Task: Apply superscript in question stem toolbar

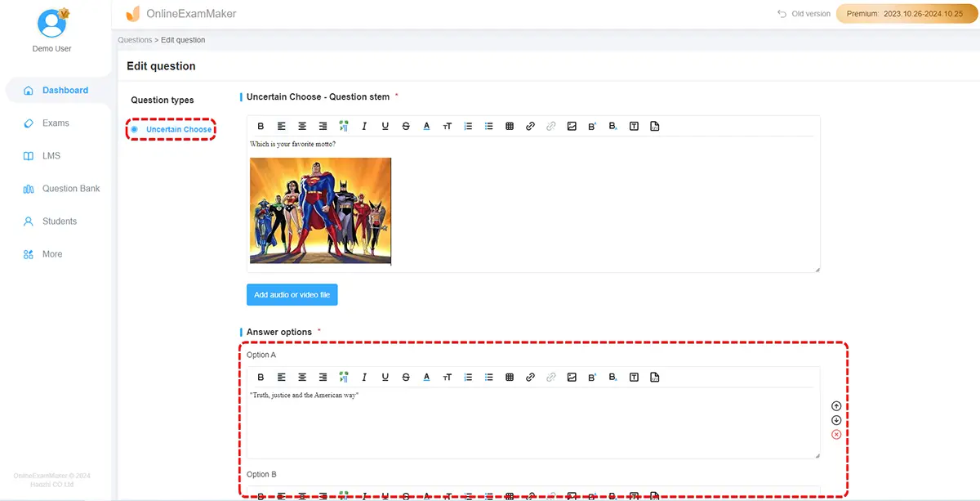Action: tap(592, 126)
